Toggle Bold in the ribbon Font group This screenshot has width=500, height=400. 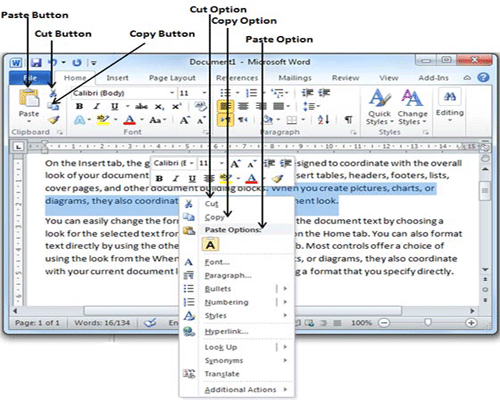pos(79,106)
